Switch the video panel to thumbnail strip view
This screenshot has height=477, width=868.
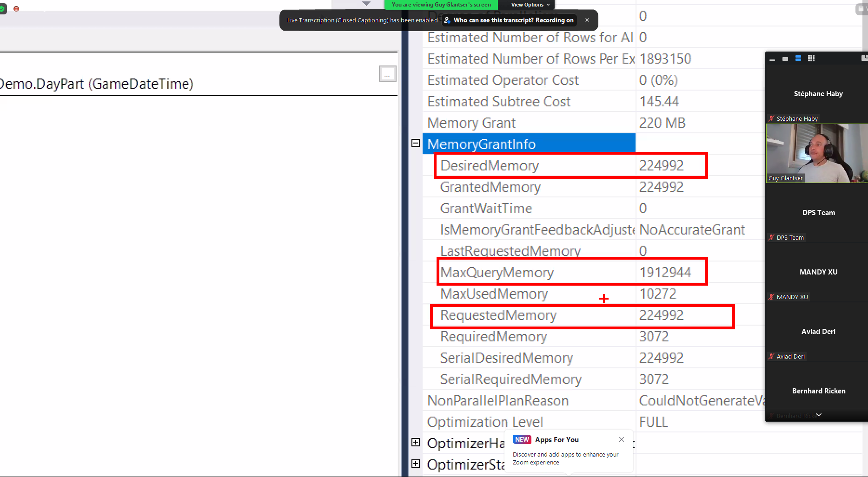pyautogui.click(x=798, y=59)
